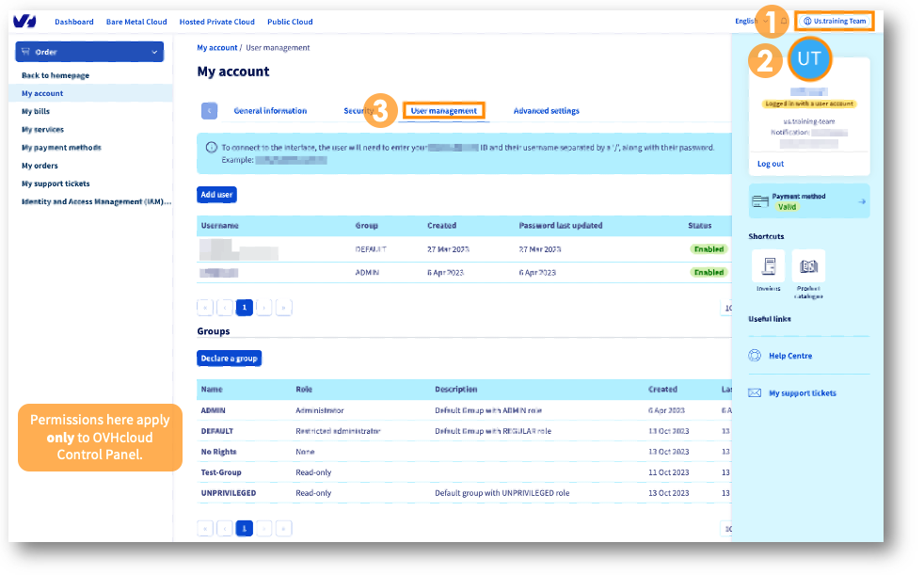Switch to the General information tab
924x575 pixels.
point(270,111)
